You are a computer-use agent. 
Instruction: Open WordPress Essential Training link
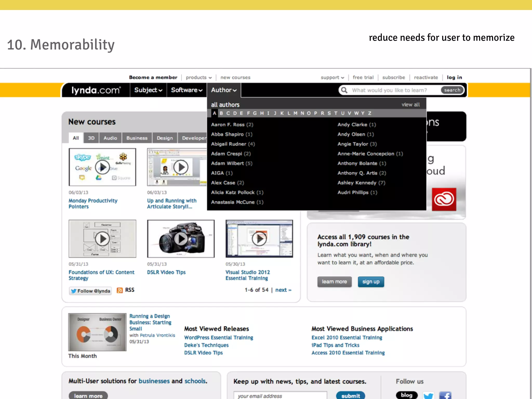pyautogui.click(x=219, y=338)
